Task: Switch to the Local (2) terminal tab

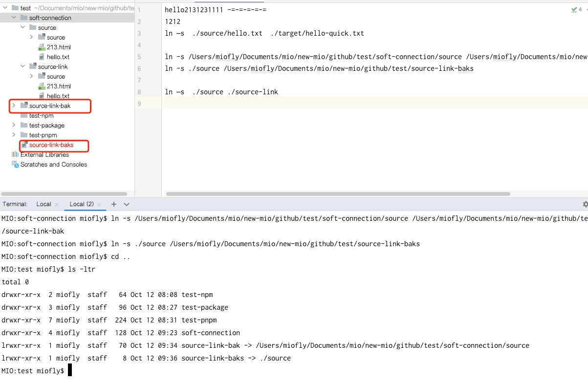Action: 82,204
